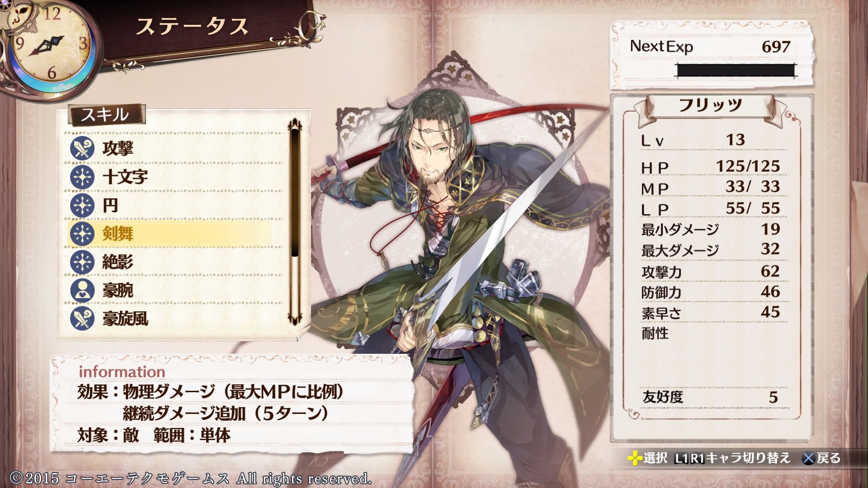The height and width of the screenshot is (488, 868).
Task: Click the NextExp progress bar
Action: tap(736, 71)
